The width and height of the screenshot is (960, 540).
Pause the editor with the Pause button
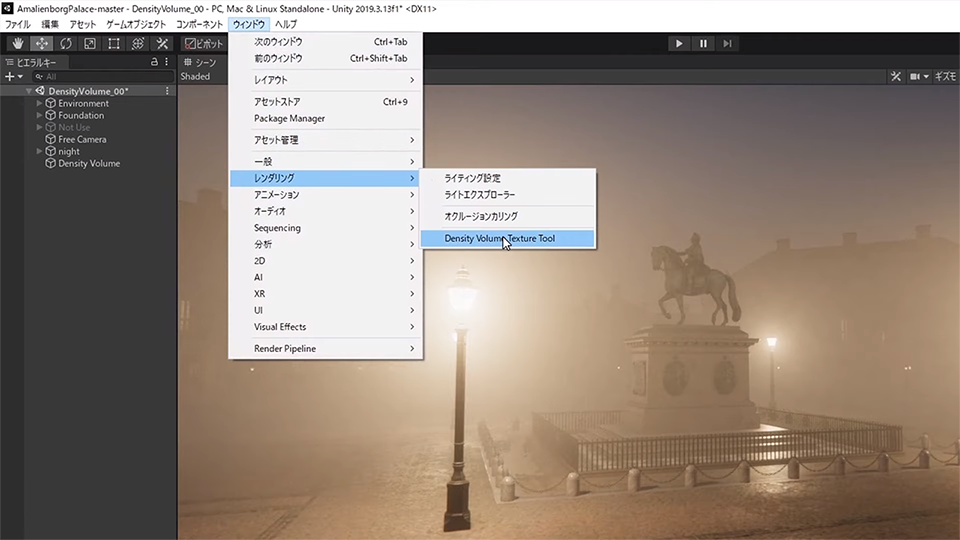[x=703, y=43]
